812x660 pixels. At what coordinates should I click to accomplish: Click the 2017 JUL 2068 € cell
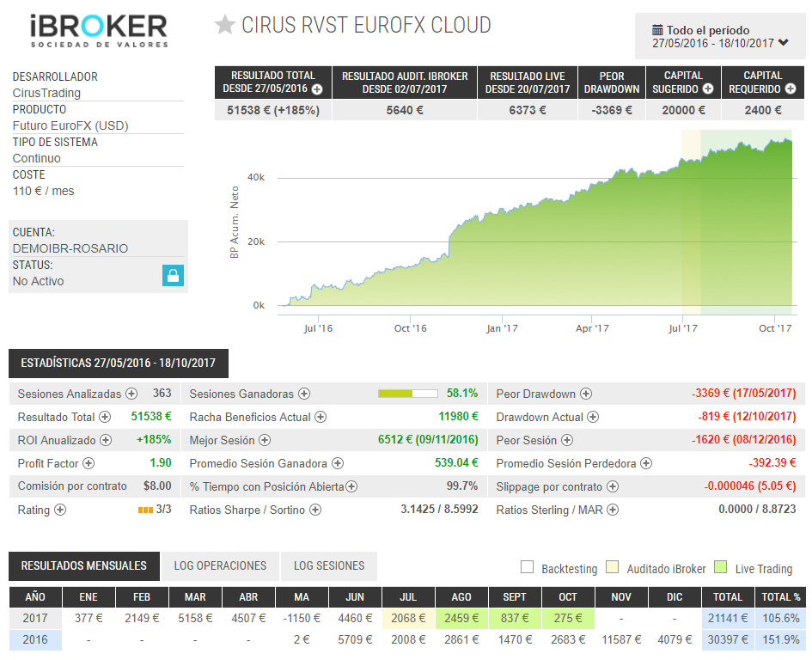point(408,618)
